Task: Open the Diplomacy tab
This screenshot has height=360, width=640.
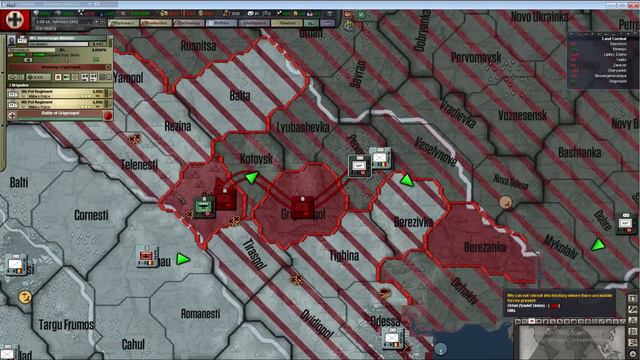Action: coord(124,23)
